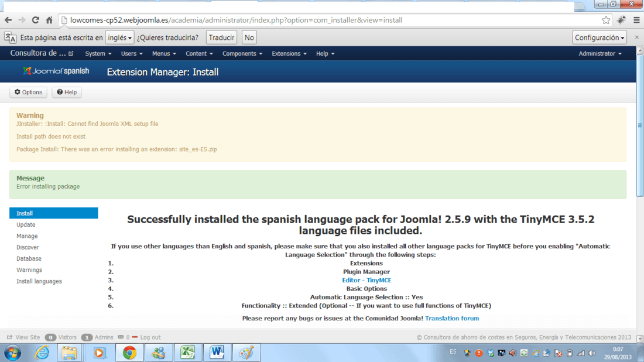Select Install in the sidebar
This screenshot has width=644, height=362.
pyautogui.click(x=54, y=213)
